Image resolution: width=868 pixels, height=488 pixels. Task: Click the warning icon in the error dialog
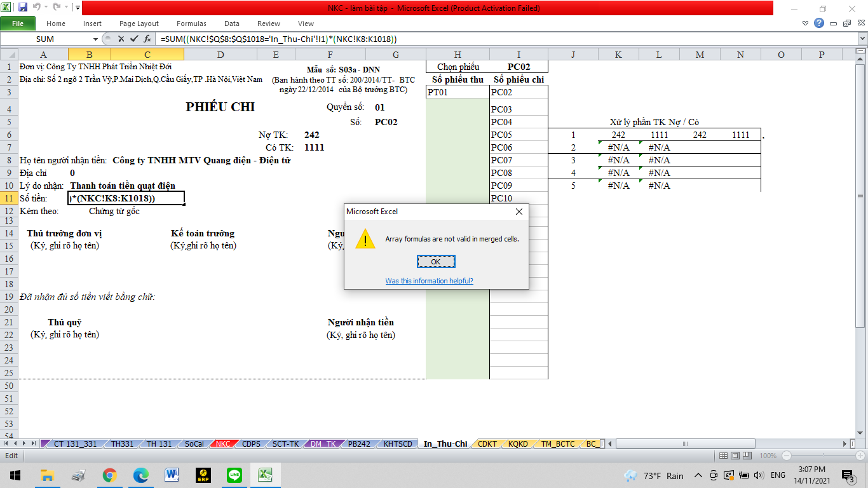[x=365, y=239]
